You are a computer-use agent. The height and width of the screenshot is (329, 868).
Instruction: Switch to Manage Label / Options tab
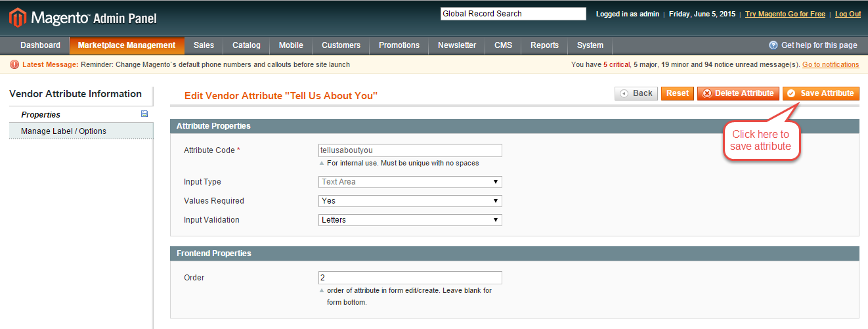coord(81,131)
